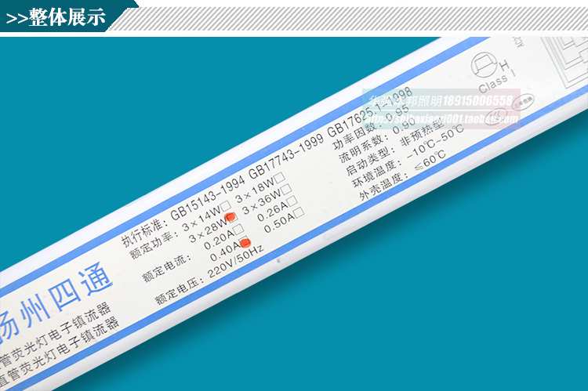Click the 外壳温度 ≤60℃ line
Screen dimensions: 588x391
(x=402, y=175)
